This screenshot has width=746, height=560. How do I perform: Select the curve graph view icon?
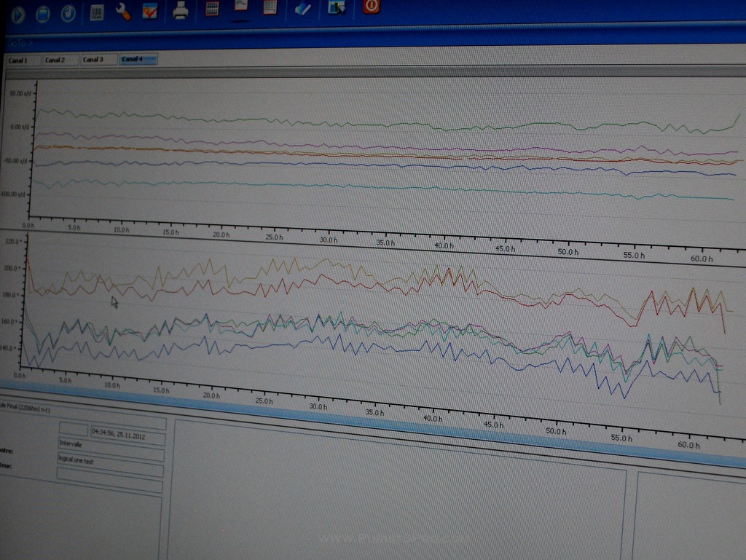coord(241,7)
